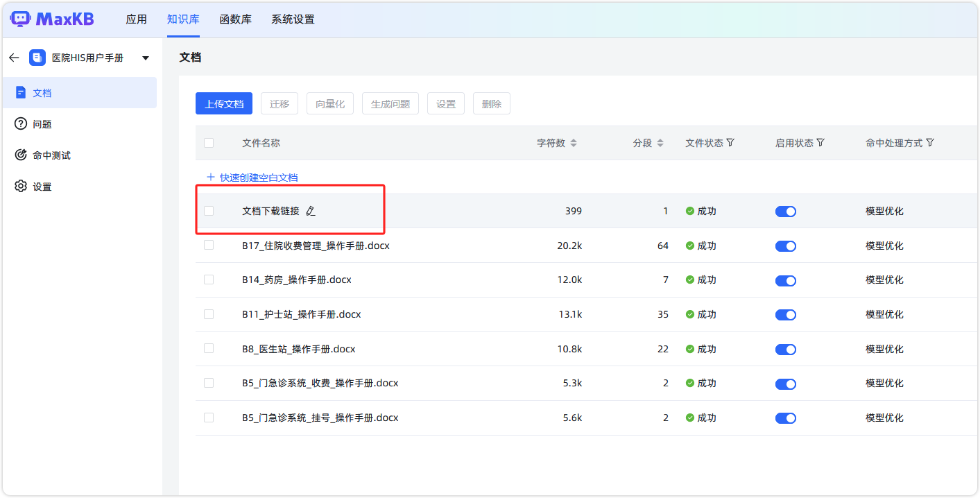
Task: Check the select-all checkbox in the header
Action: 209,141
